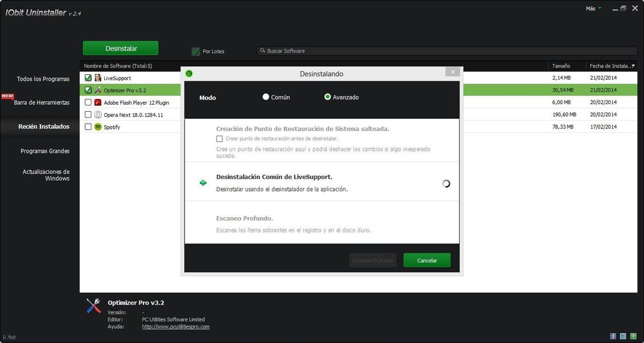Click the Fecha de Instalación sort arrow
Viewport: 644px width, 343px height.
click(633, 66)
